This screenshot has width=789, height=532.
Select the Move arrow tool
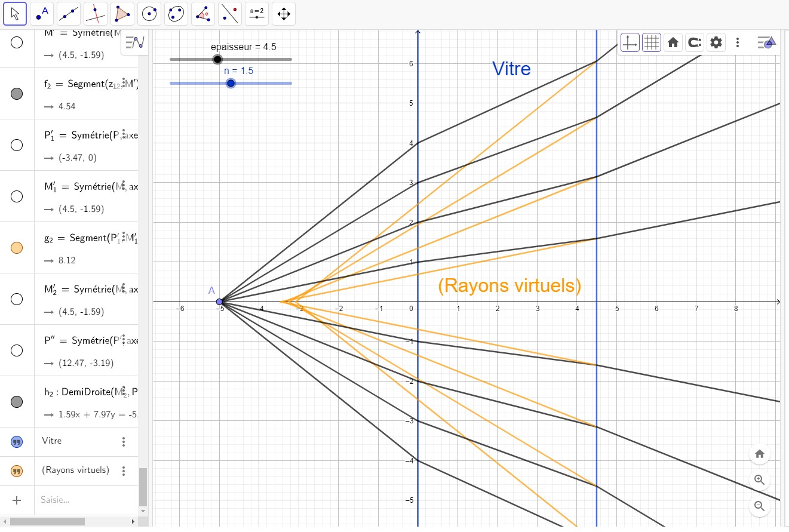click(15, 13)
